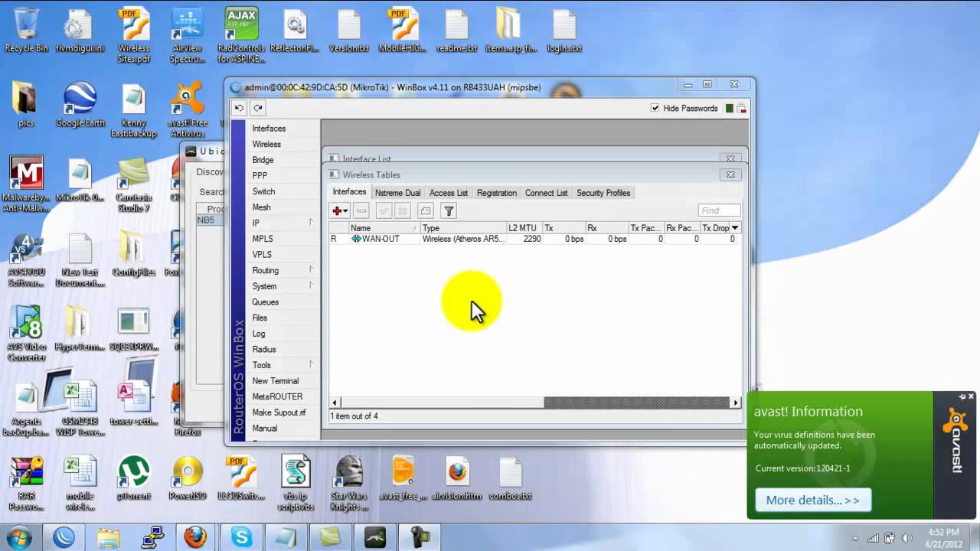Open New Terminal from the sidebar
Viewport: 980px width, 551px height.
[276, 380]
